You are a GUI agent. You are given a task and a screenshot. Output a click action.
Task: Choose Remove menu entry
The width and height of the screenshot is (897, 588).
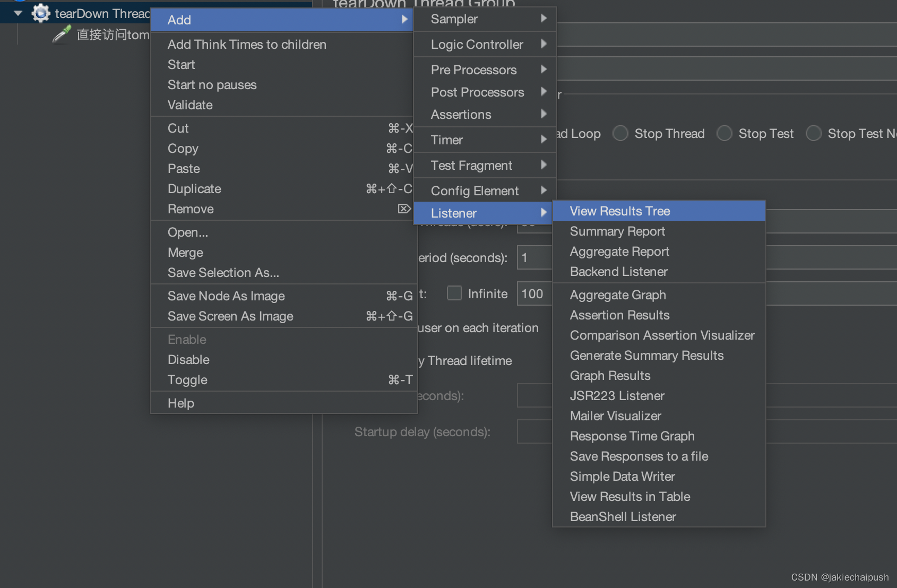point(282,209)
